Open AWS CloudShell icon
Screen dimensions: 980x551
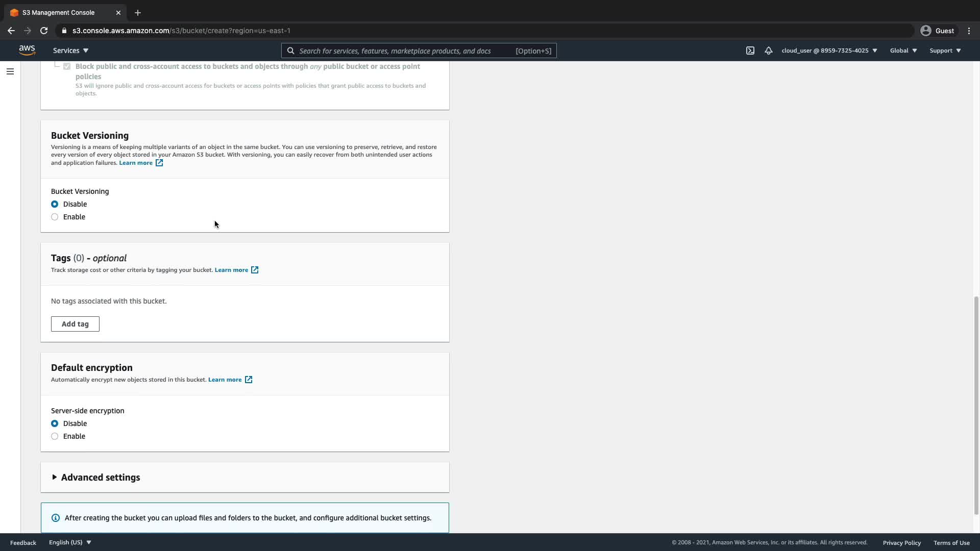(x=750, y=51)
